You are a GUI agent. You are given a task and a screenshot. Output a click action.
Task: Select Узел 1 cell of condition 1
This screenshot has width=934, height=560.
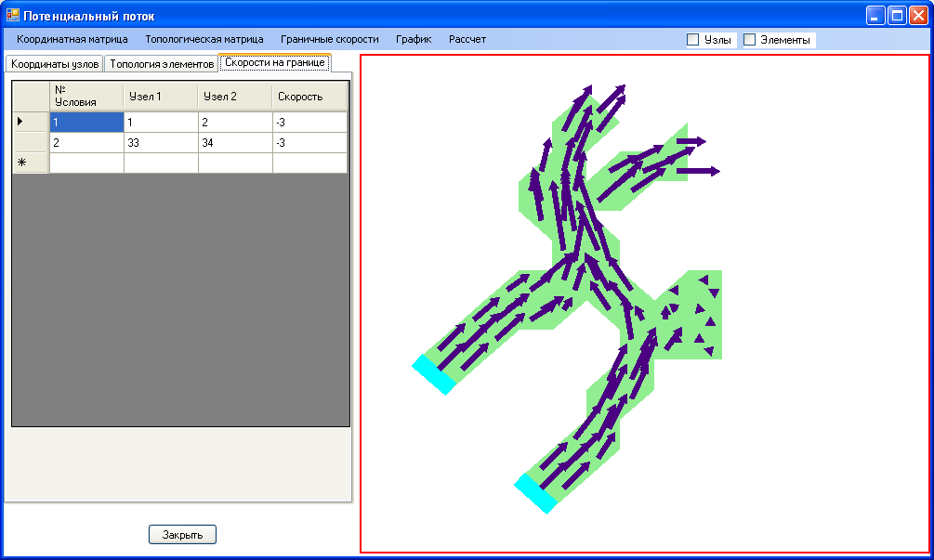point(161,122)
